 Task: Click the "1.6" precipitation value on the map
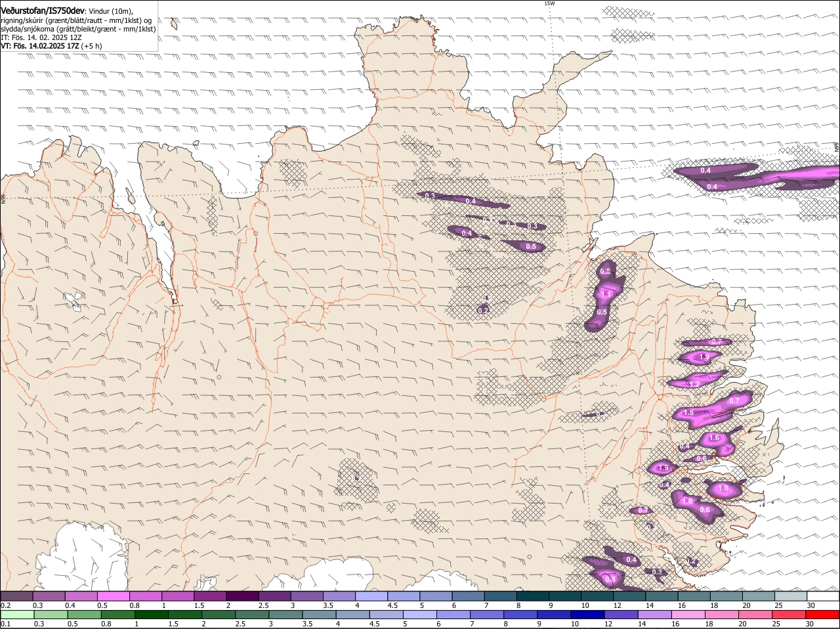tap(715, 438)
